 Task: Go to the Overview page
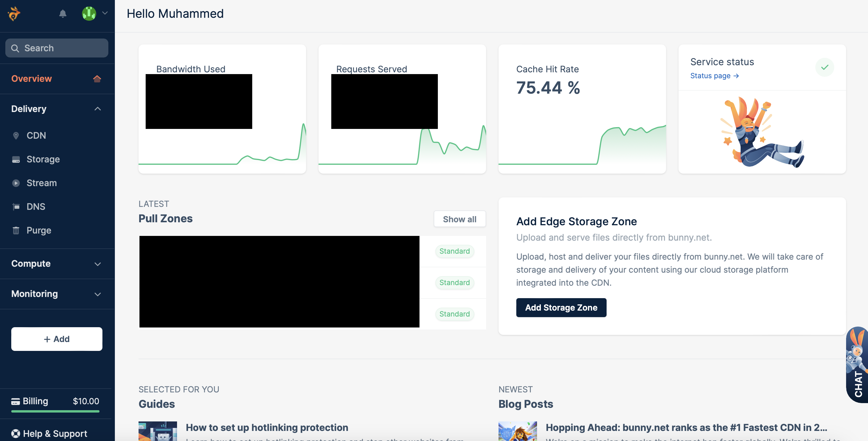point(31,79)
